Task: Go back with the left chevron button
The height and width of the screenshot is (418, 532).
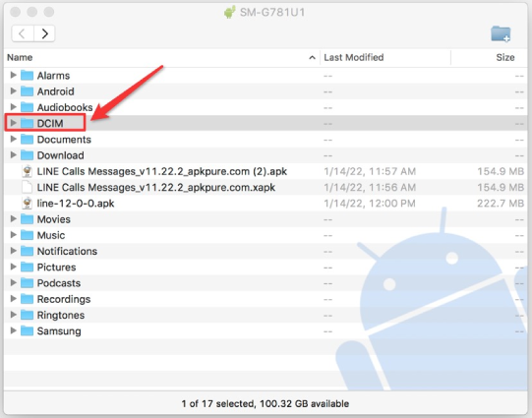Action: coord(23,33)
